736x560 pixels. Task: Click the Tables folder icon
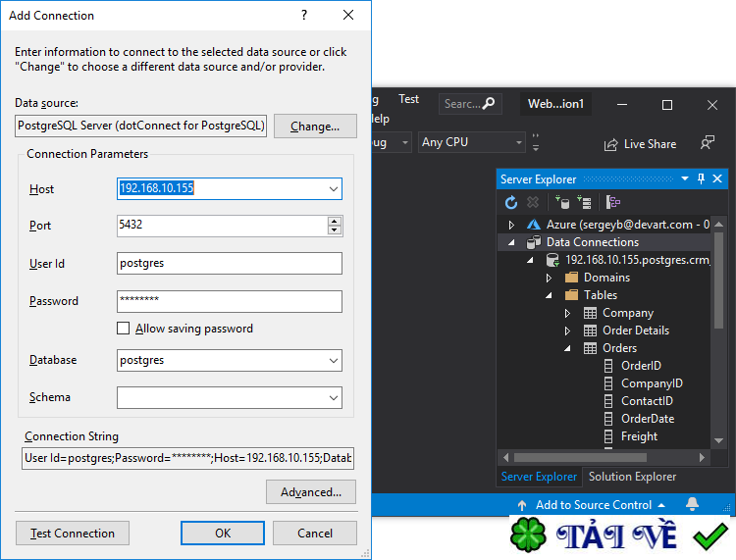click(x=571, y=295)
